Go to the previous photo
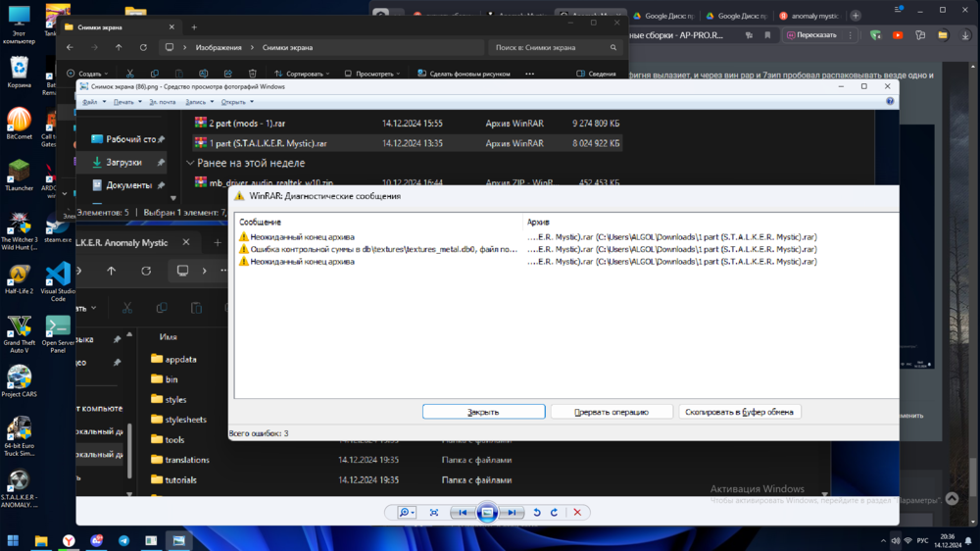Viewport: 980px width, 551px height. (462, 513)
